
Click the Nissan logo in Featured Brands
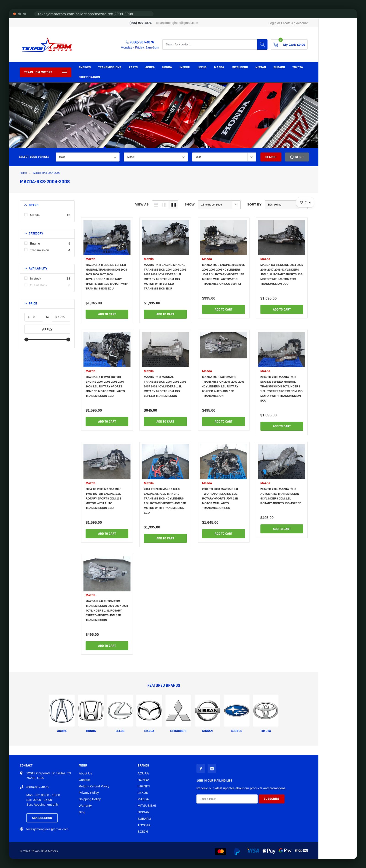tap(208, 710)
